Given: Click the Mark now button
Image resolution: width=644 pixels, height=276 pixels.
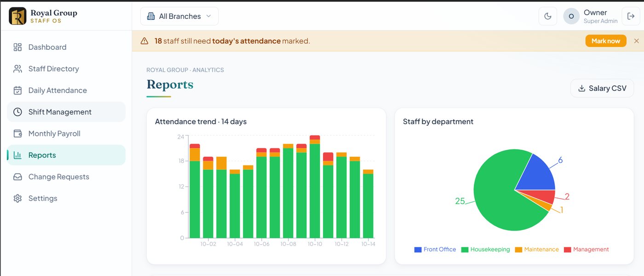Looking at the screenshot, I should (x=606, y=41).
